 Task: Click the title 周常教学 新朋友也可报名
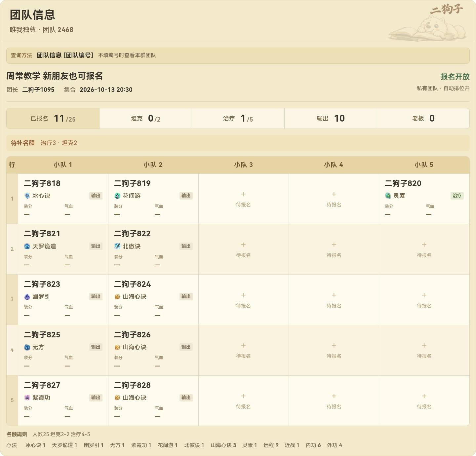[55, 76]
